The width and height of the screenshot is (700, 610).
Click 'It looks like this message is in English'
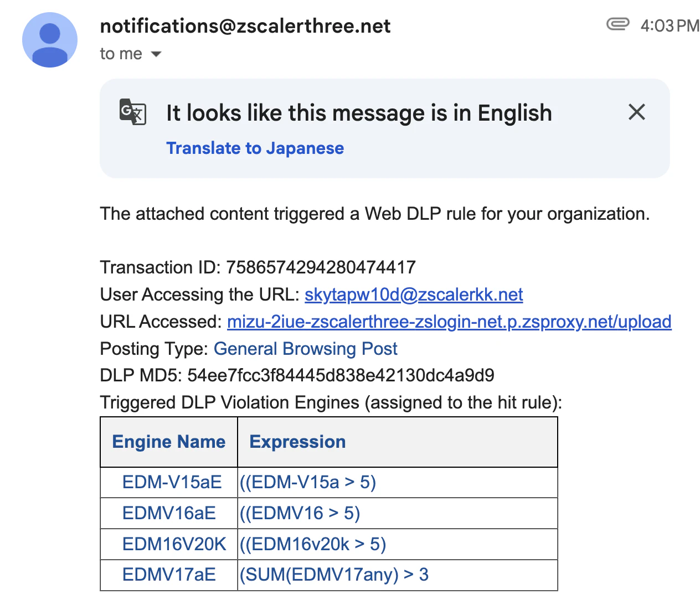click(359, 113)
